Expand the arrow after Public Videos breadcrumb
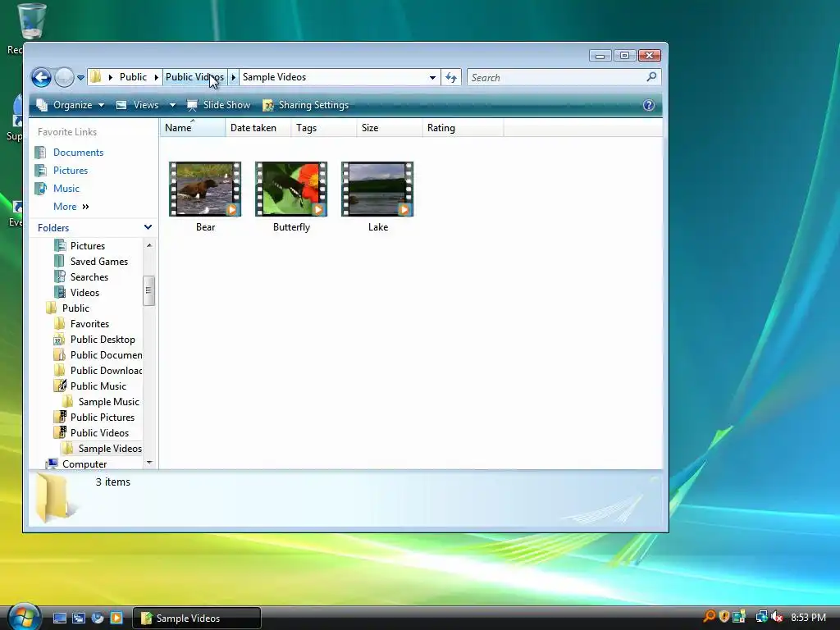 [234, 77]
